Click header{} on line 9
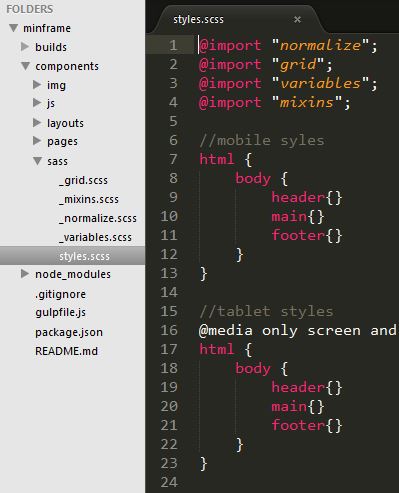 [x=307, y=197]
